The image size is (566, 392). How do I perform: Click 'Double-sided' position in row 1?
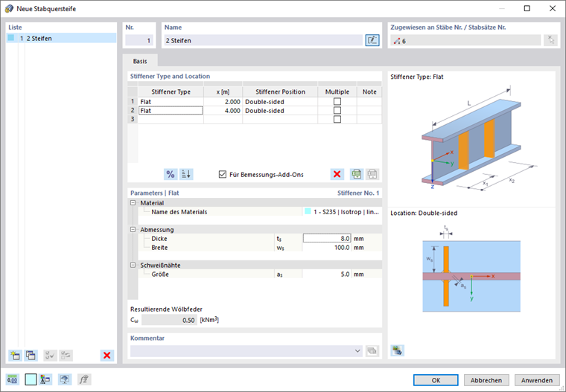click(280, 102)
